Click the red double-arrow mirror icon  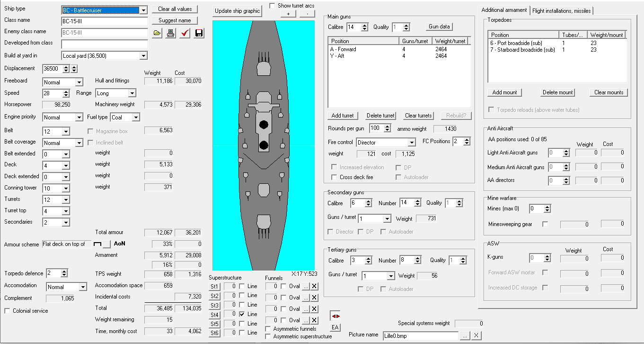pyautogui.click(x=335, y=316)
